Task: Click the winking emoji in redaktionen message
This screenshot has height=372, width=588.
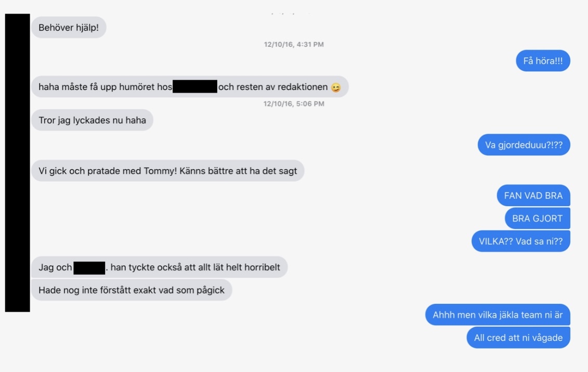Action: pos(336,87)
